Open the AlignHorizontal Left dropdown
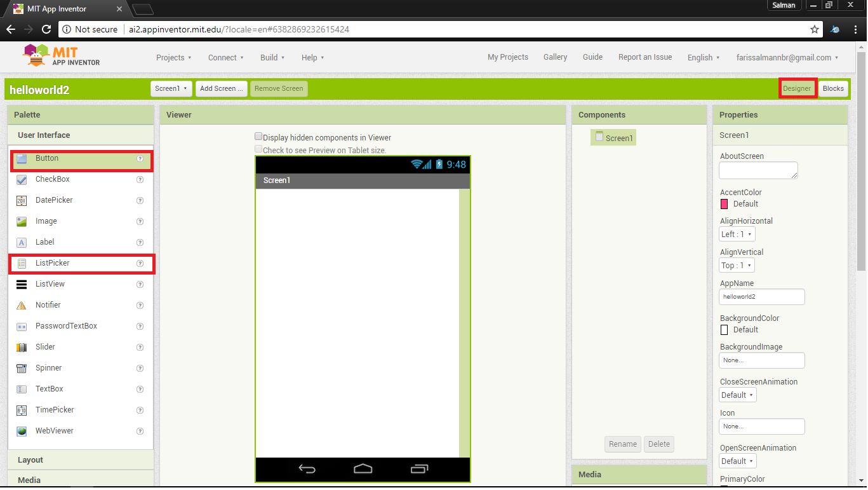 [737, 235]
